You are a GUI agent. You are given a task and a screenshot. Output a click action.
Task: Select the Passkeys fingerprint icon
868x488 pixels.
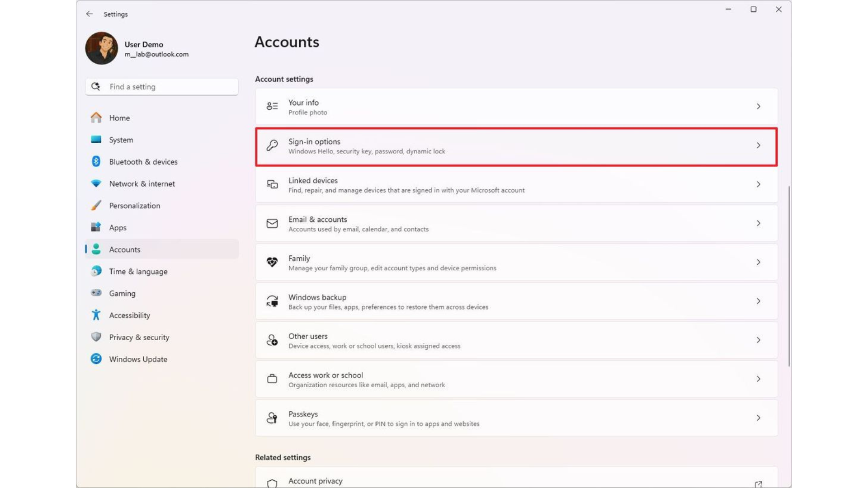pos(272,418)
